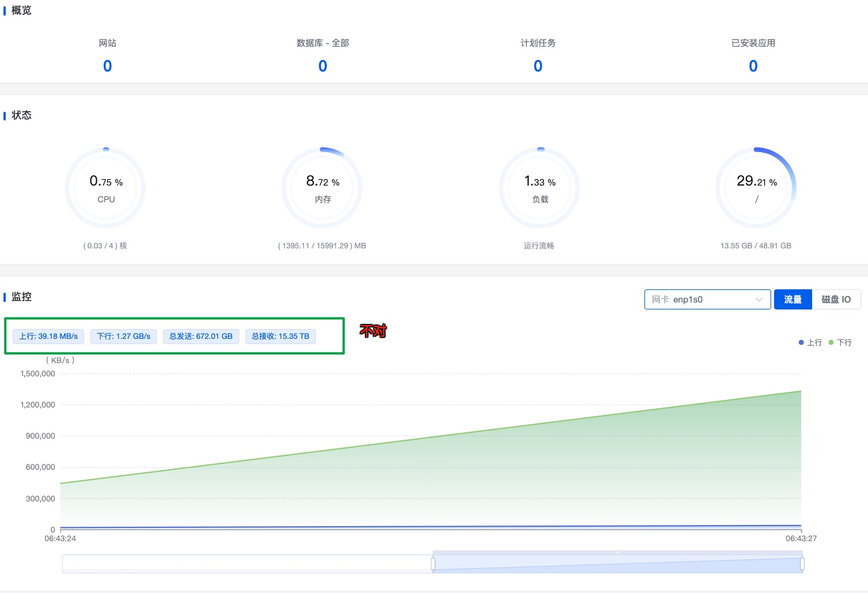Click the 总发送: 672.01 GB tag
The width and height of the screenshot is (868, 593).
[x=201, y=337]
